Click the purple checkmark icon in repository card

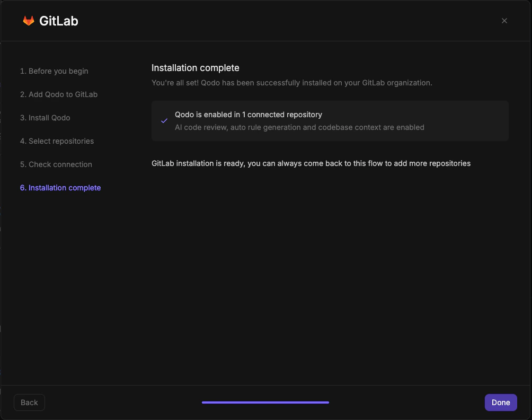(x=164, y=121)
